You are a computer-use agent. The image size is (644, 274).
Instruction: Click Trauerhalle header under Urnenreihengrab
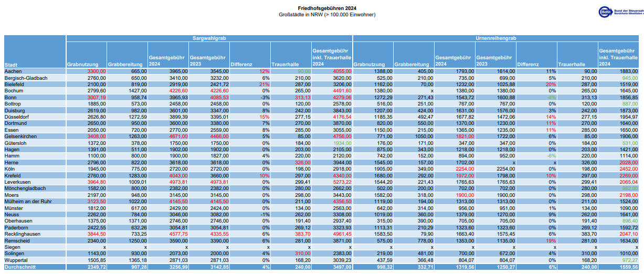tap(572, 65)
